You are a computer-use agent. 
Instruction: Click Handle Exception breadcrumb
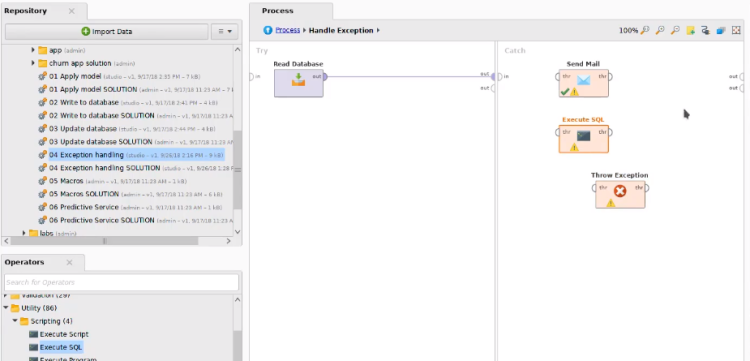coord(341,30)
